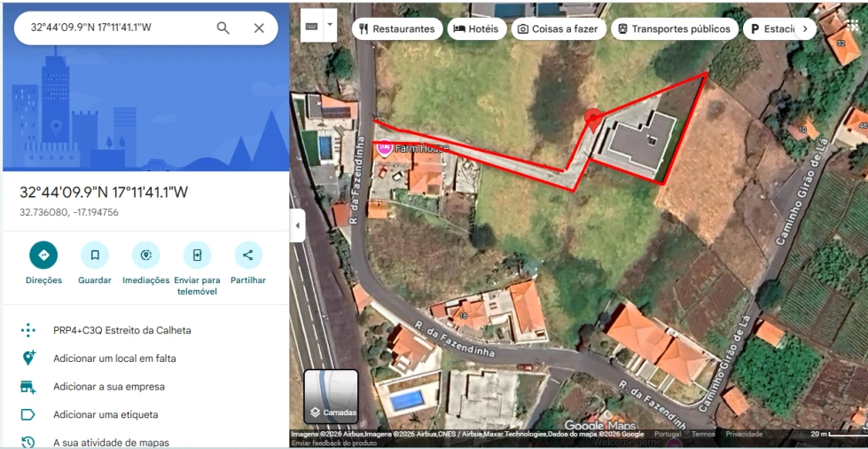
Task: Collapse the side panel with the arrow
Action: [297, 225]
